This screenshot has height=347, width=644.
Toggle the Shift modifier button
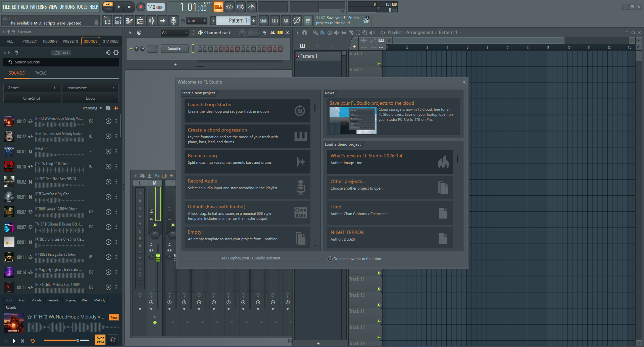click(264, 21)
